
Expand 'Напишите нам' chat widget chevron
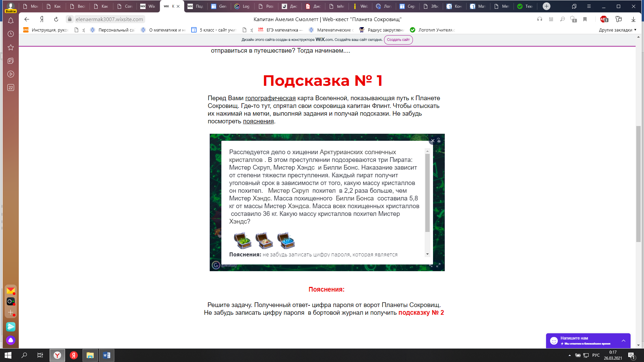coord(624,341)
